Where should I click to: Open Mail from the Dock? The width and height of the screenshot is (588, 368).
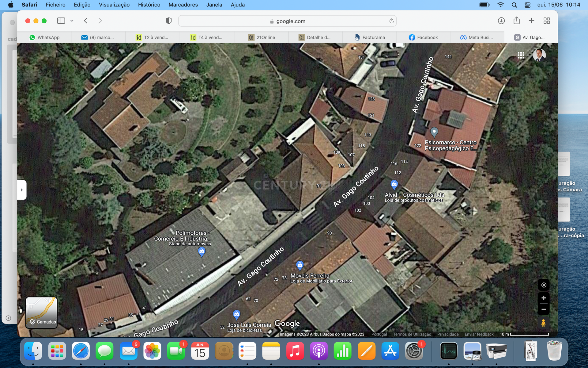[129, 351]
